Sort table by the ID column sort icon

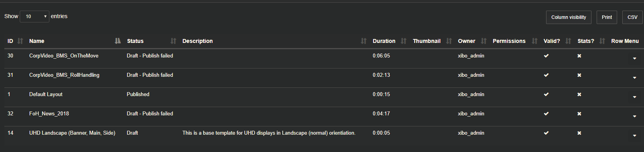pos(20,41)
